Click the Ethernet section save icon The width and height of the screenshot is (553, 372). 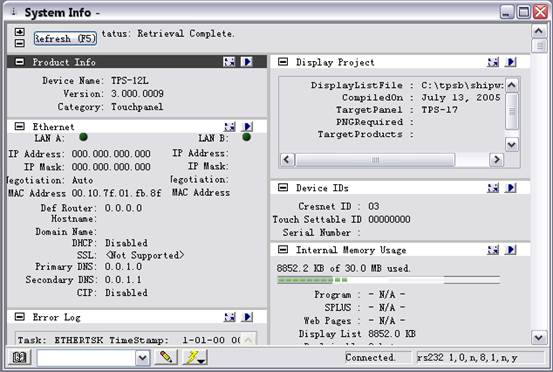click(x=230, y=127)
